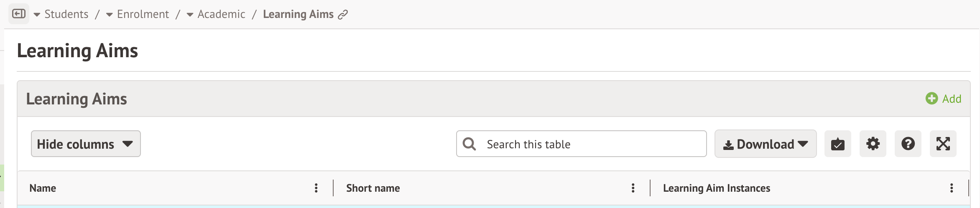Expand the Enrolment breadcrumb menu
The height and width of the screenshot is (208, 980).
point(110,15)
